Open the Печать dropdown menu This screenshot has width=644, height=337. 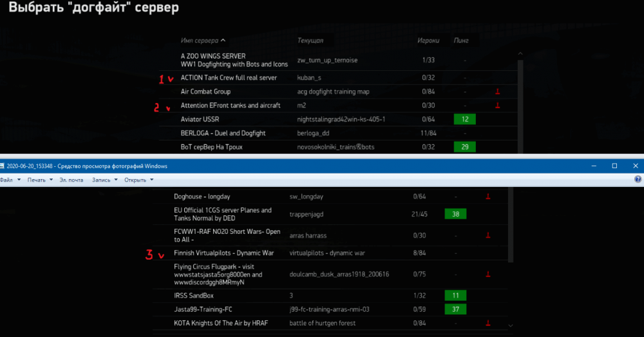point(40,180)
